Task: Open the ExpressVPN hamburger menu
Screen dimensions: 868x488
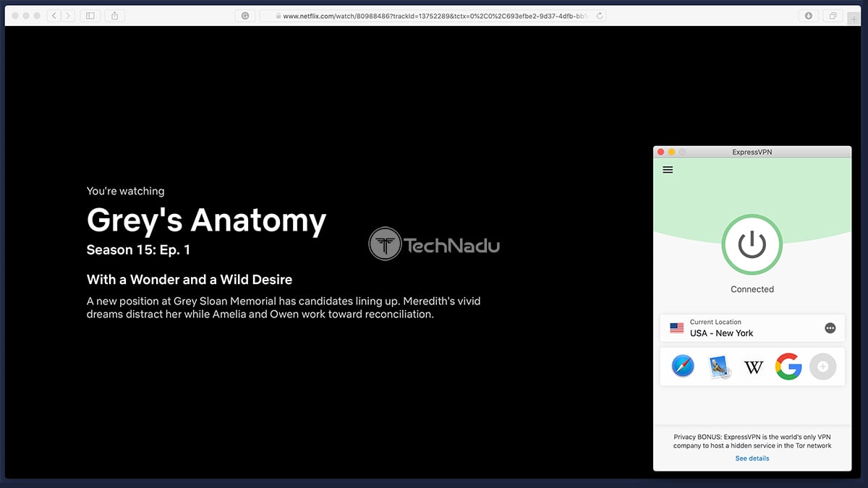Action: pyautogui.click(x=668, y=170)
